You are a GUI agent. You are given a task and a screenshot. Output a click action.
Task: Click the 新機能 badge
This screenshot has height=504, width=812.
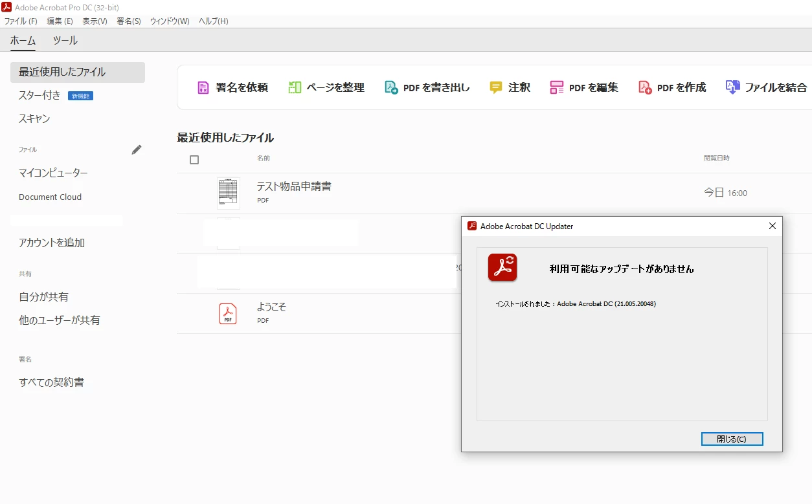point(81,96)
